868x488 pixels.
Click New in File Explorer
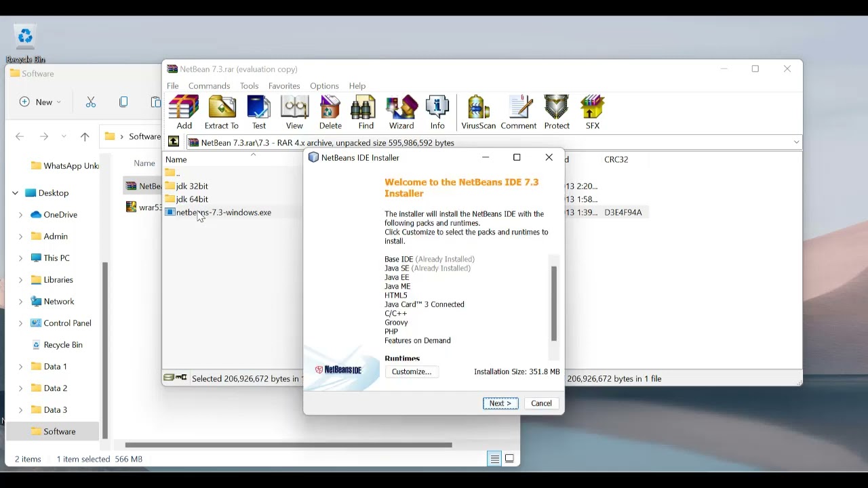(40, 102)
